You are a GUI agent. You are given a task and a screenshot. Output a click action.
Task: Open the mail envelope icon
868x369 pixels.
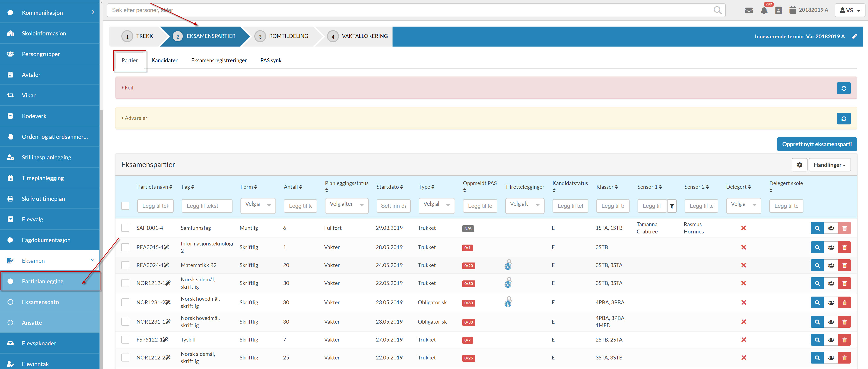click(x=749, y=10)
